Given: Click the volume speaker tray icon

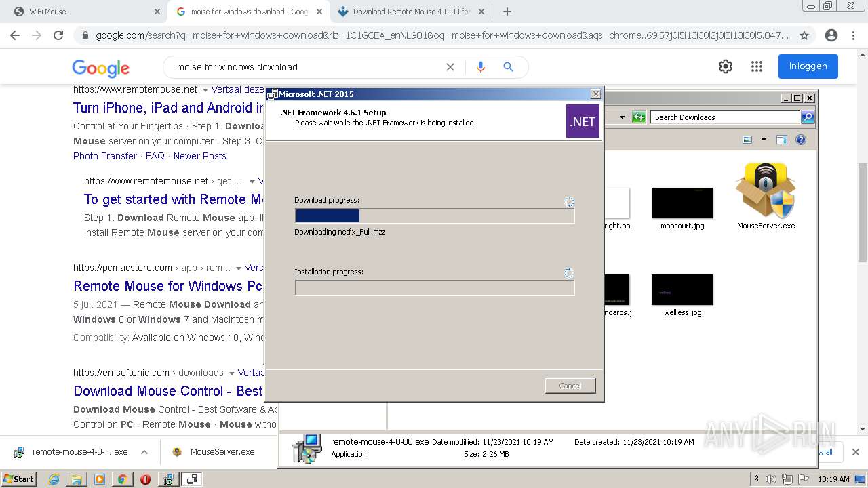Looking at the screenshot, I should 771,479.
